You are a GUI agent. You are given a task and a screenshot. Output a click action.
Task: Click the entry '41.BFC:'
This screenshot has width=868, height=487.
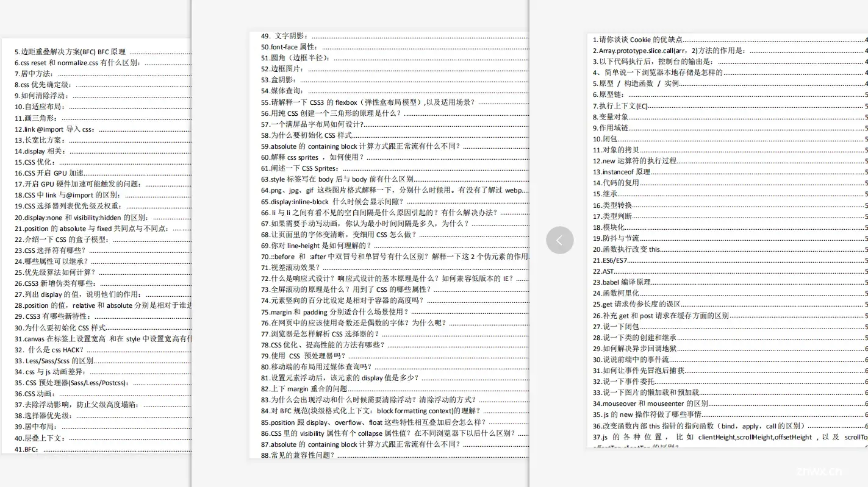point(102,449)
